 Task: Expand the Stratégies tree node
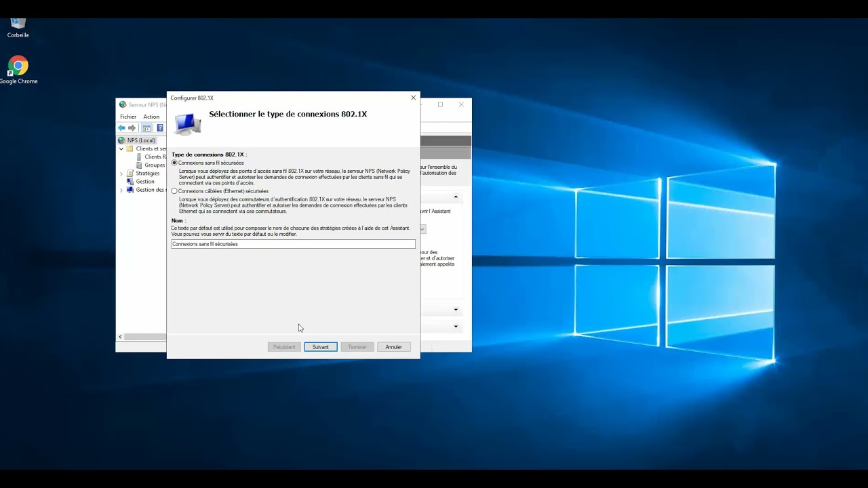(121, 174)
